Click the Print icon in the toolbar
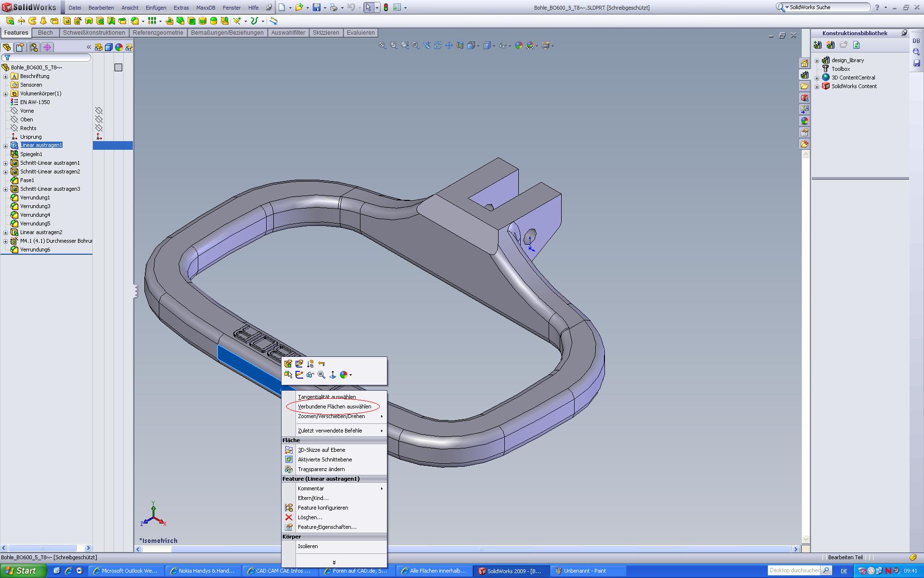The width and height of the screenshot is (924, 578). tap(333, 7)
